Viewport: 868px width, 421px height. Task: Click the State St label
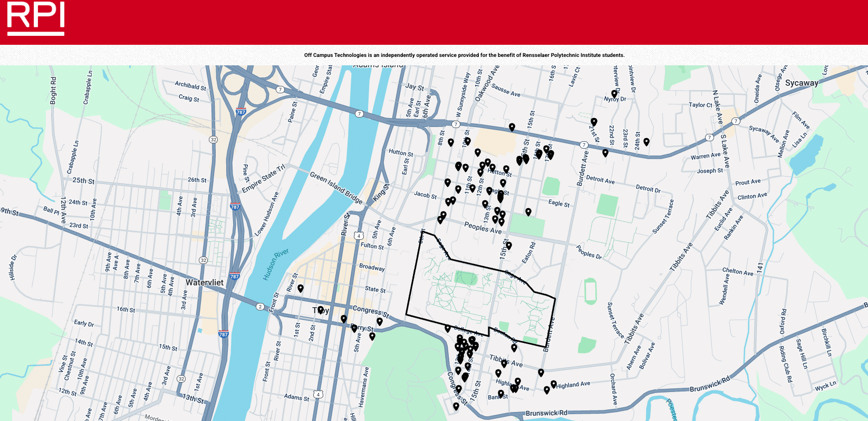tap(375, 289)
